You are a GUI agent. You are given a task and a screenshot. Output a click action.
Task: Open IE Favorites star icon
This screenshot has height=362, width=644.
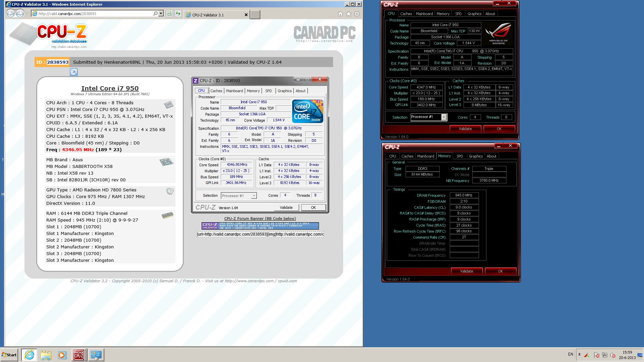349,14
